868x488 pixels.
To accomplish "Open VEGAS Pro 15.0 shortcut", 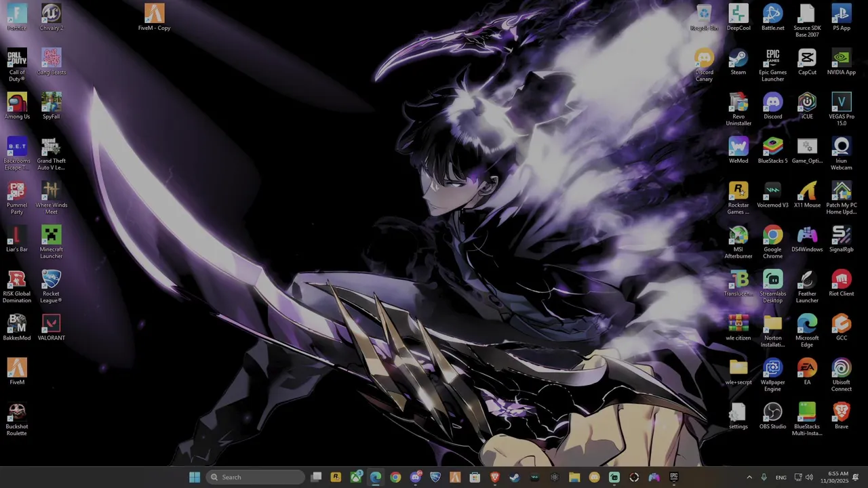I will click(842, 109).
